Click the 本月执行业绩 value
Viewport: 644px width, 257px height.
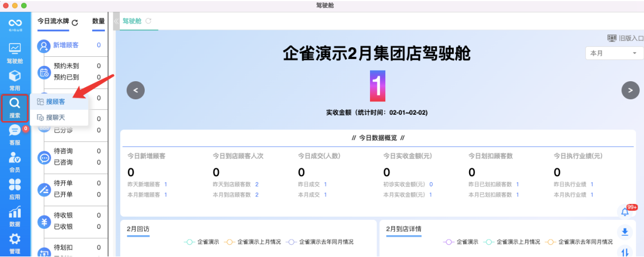pos(592,195)
